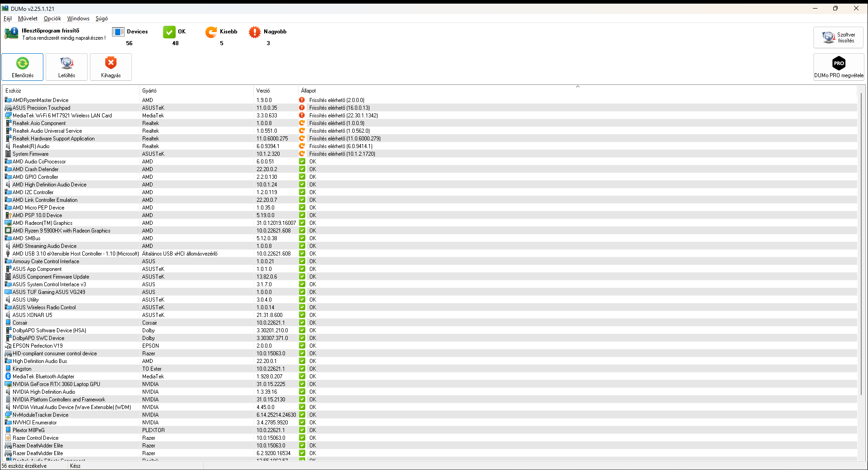Click the Illesztőprogram frissítő logo icon
868x470 pixels.
pos(11,33)
